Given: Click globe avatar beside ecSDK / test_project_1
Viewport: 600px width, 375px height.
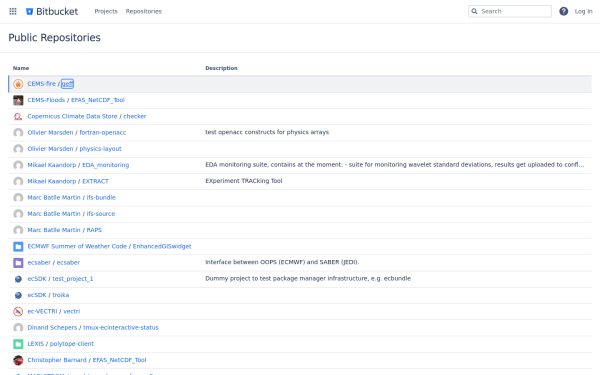Looking at the screenshot, I should coord(18,279).
